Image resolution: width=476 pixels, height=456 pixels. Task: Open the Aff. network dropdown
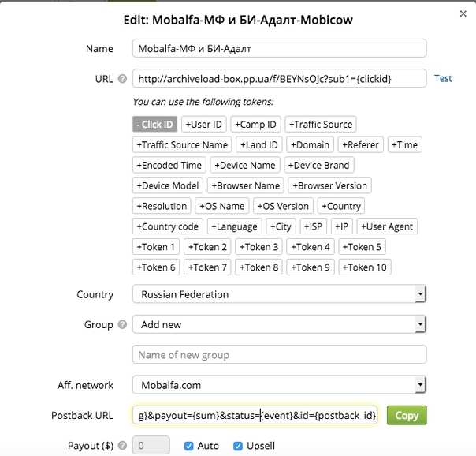coord(279,385)
